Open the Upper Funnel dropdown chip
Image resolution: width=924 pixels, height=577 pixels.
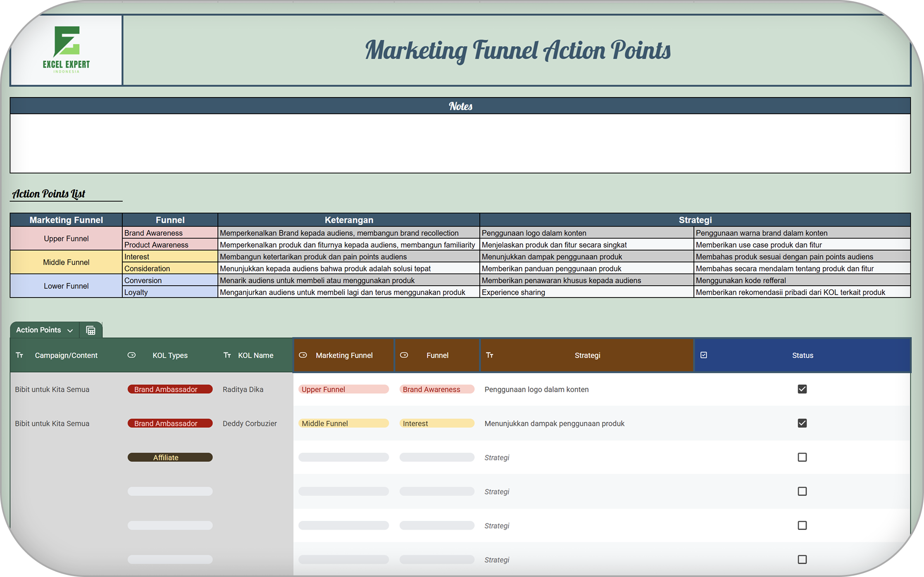[x=343, y=389]
